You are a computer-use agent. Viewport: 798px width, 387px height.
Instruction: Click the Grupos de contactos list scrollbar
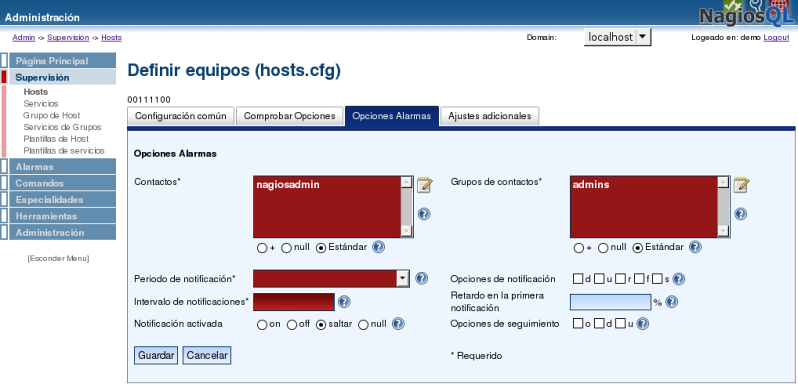723,207
